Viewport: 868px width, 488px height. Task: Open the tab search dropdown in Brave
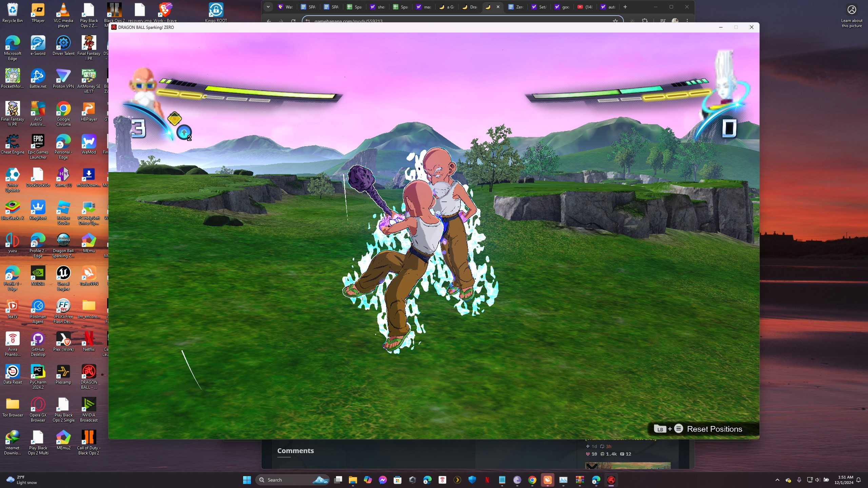tap(268, 7)
